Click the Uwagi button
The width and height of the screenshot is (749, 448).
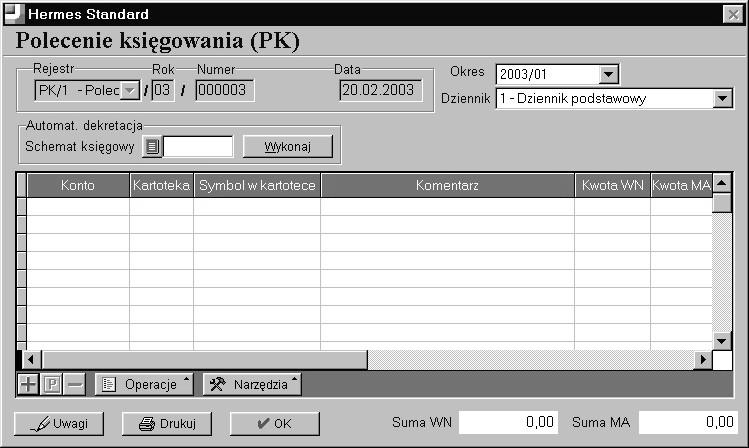click(x=59, y=424)
